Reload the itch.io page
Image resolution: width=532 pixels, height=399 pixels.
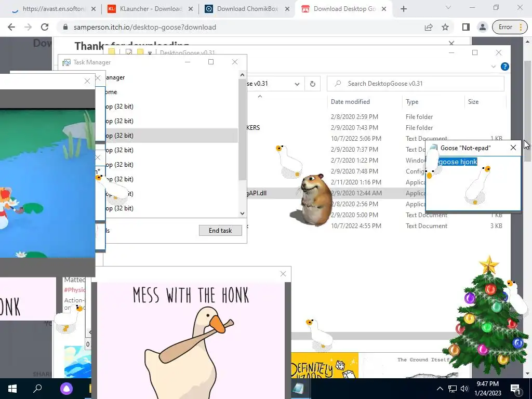pos(45,27)
